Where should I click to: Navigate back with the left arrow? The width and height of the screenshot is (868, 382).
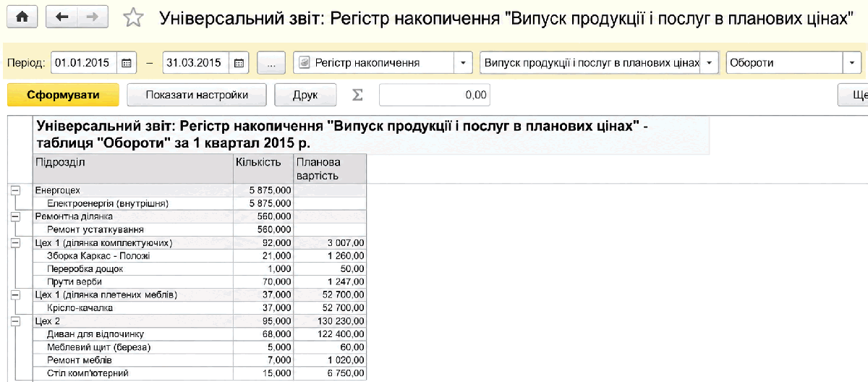coord(61,17)
